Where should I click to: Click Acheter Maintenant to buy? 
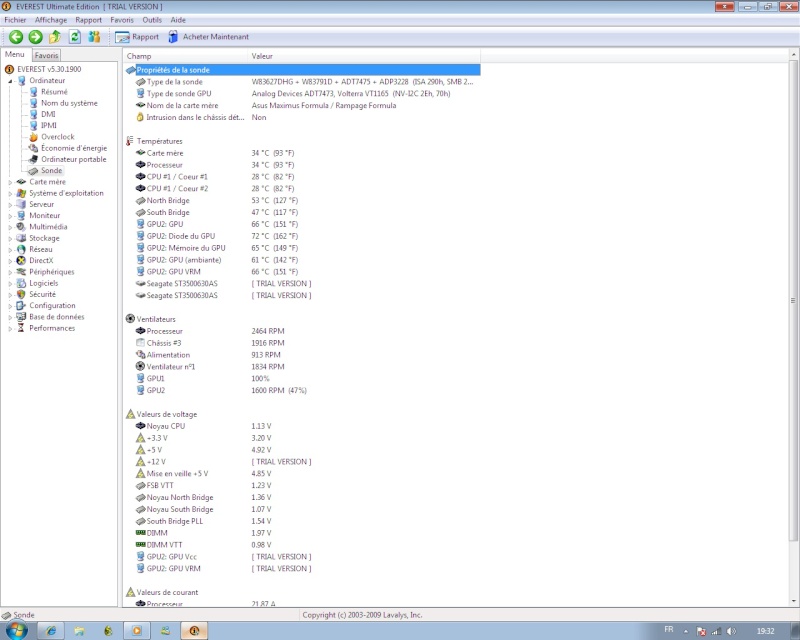tap(209, 37)
